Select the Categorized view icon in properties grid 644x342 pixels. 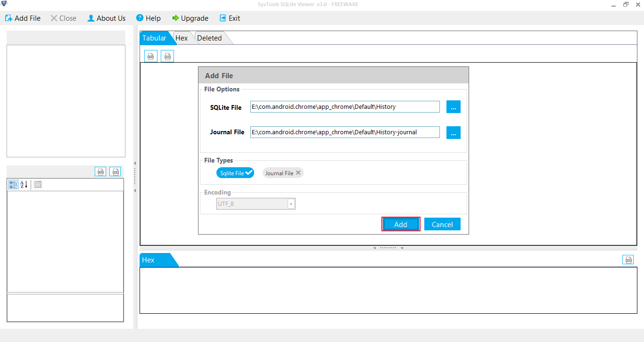(13, 185)
